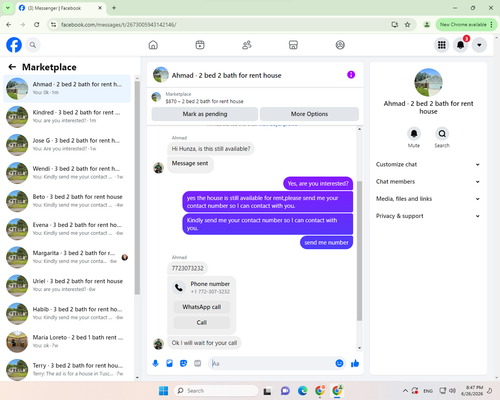Go to the Home feed icon
The image size is (500, 400).
coord(153,45)
